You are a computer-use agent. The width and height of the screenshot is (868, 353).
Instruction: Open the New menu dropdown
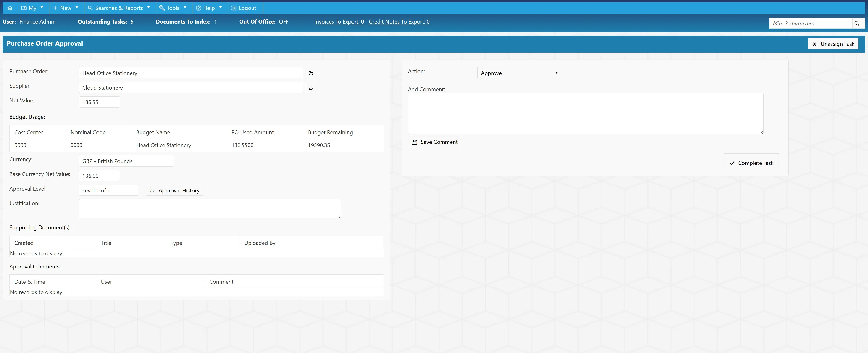click(x=66, y=8)
